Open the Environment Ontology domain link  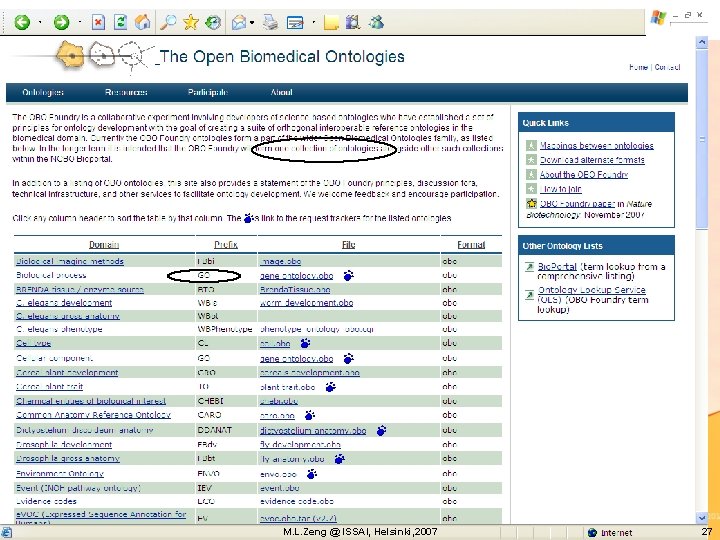pyautogui.click(x=60, y=473)
